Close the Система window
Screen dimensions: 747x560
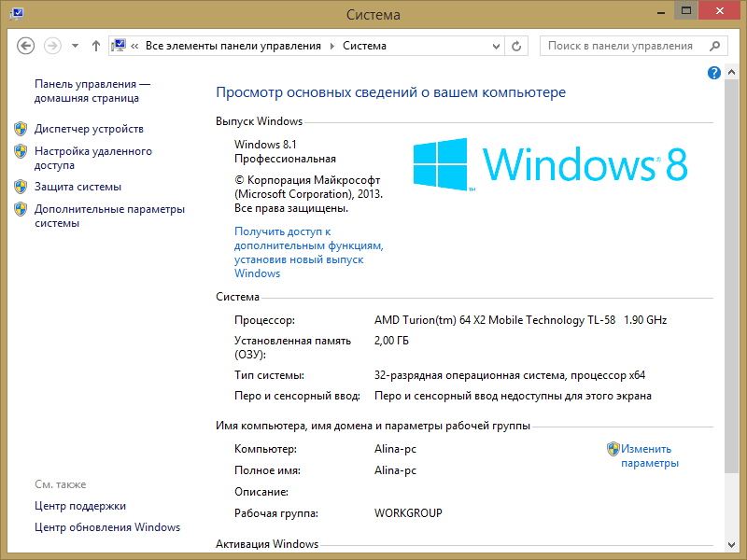pos(720,11)
